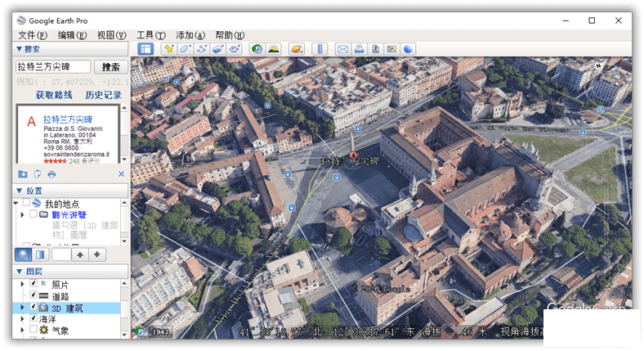The width and height of the screenshot is (644, 351).
Task: Click the blue globe sign-in toolbar icon
Action: pos(408,49)
